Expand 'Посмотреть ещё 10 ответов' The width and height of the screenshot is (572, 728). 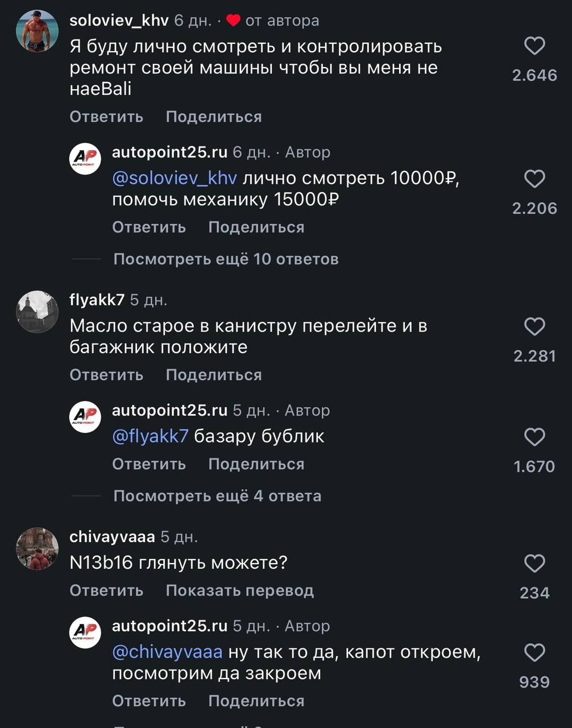click(x=226, y=259)
